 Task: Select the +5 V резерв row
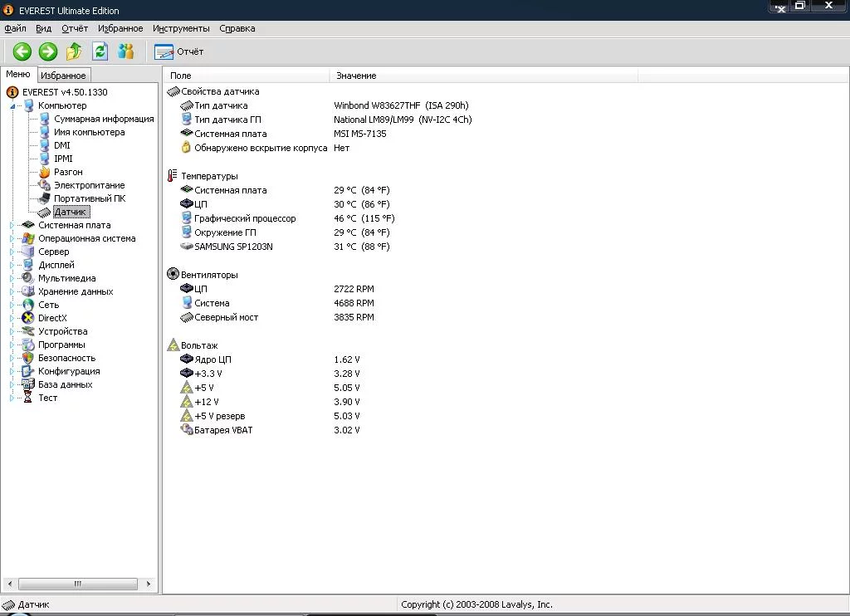point(270,416)
